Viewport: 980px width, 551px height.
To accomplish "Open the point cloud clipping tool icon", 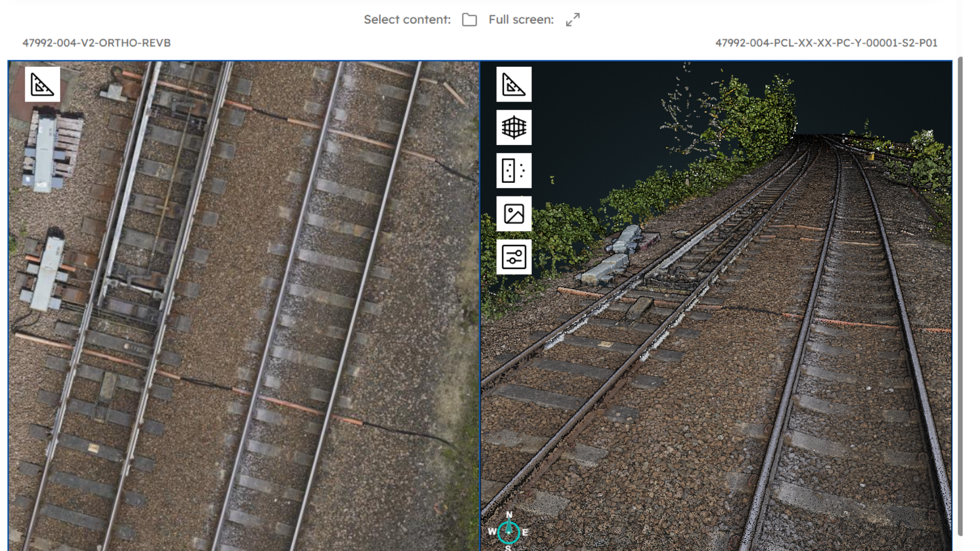I will 513,170.
